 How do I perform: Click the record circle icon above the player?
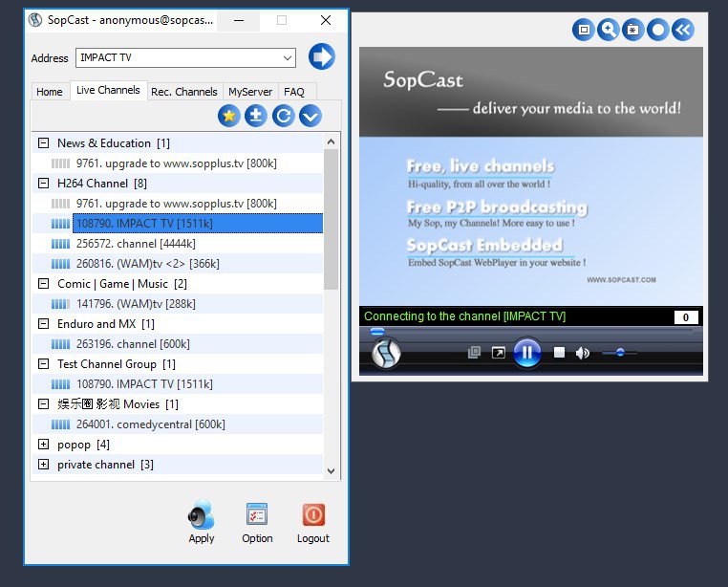(657, 30)
